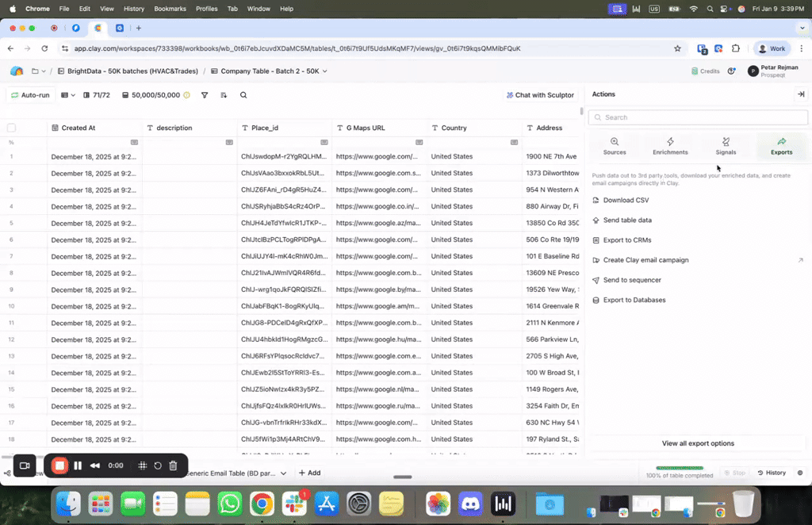Expand the Company Table - Batch 2 dropdown
The width and height of the screenshot is (812, 525).
pos(325,71)
